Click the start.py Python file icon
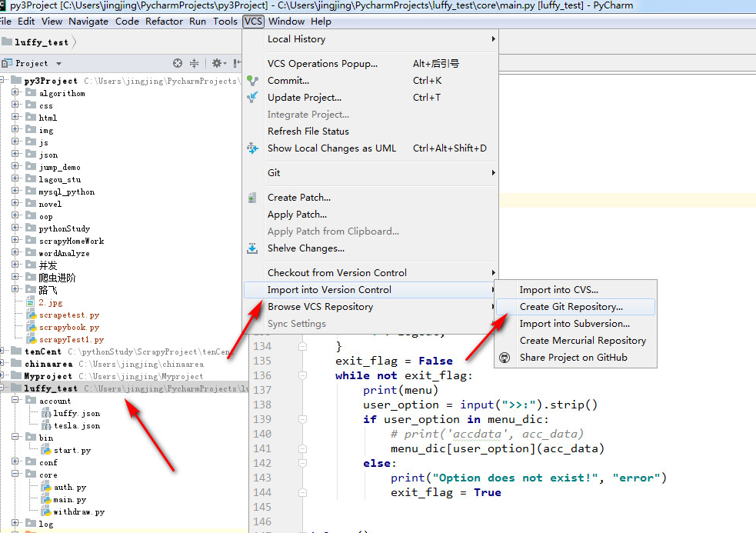Viewport: 756px width, 533px height. point(46,451)
